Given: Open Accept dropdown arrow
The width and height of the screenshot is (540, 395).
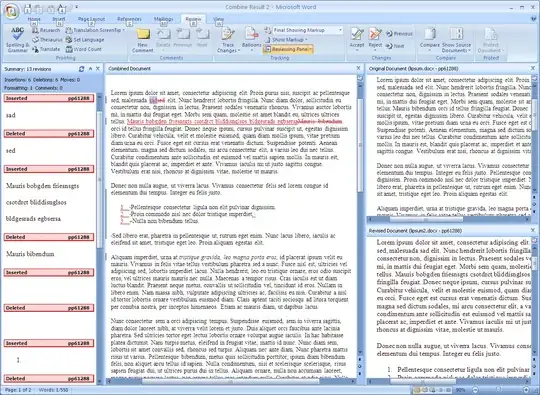Looking at the screenshot, I should (357, 50).
